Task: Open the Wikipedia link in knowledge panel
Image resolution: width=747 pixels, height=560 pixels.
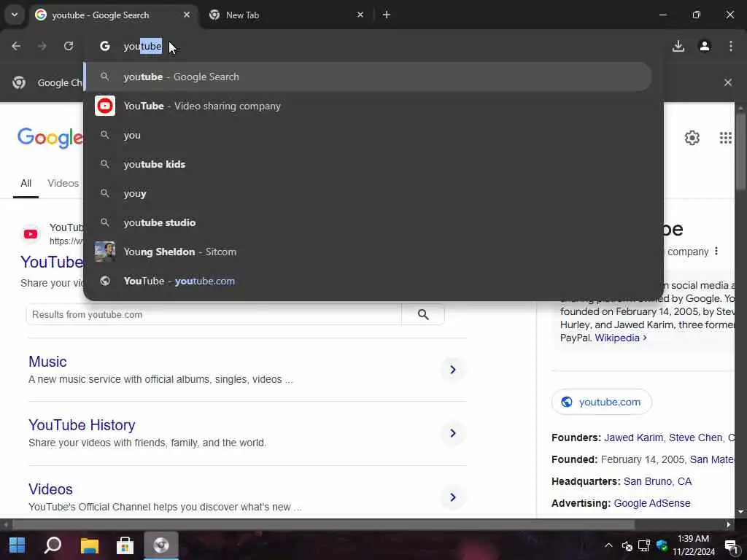Action: click(x=617, y=338)
